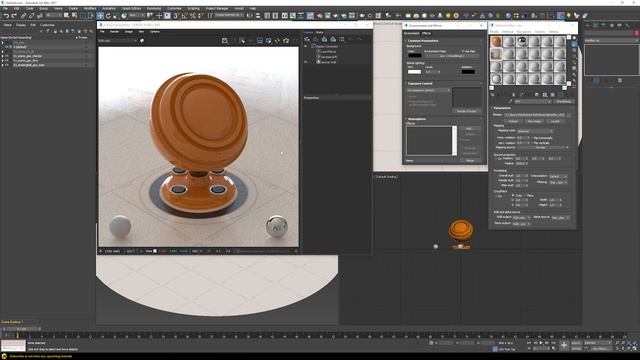Save image icon in V-Ray frame buffer

click(224, 40)
